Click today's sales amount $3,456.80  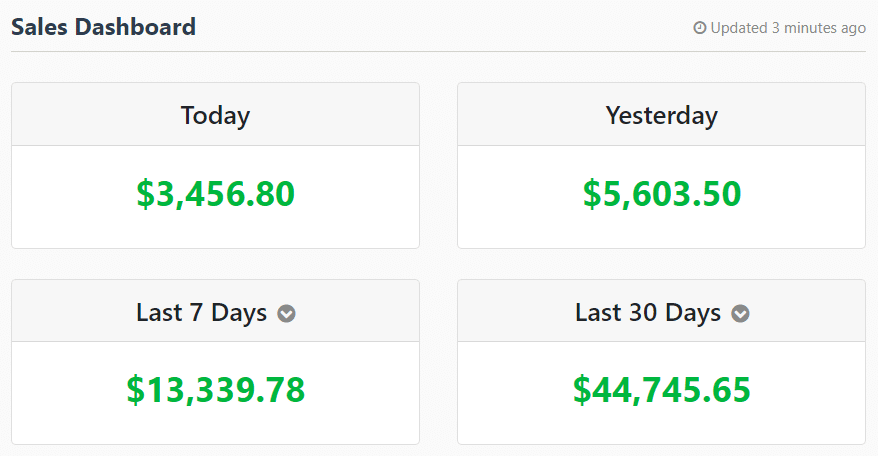click(216, 194)
